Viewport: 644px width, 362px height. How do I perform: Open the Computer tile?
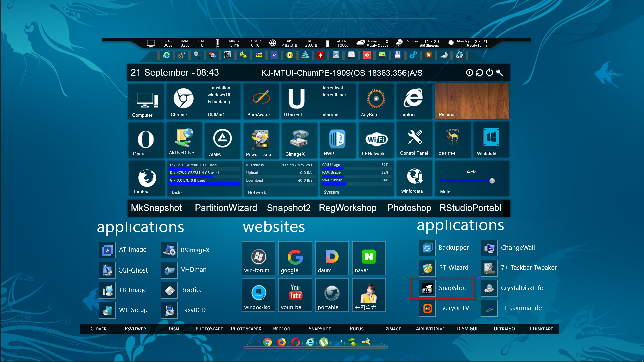click(x=146, y=102)
